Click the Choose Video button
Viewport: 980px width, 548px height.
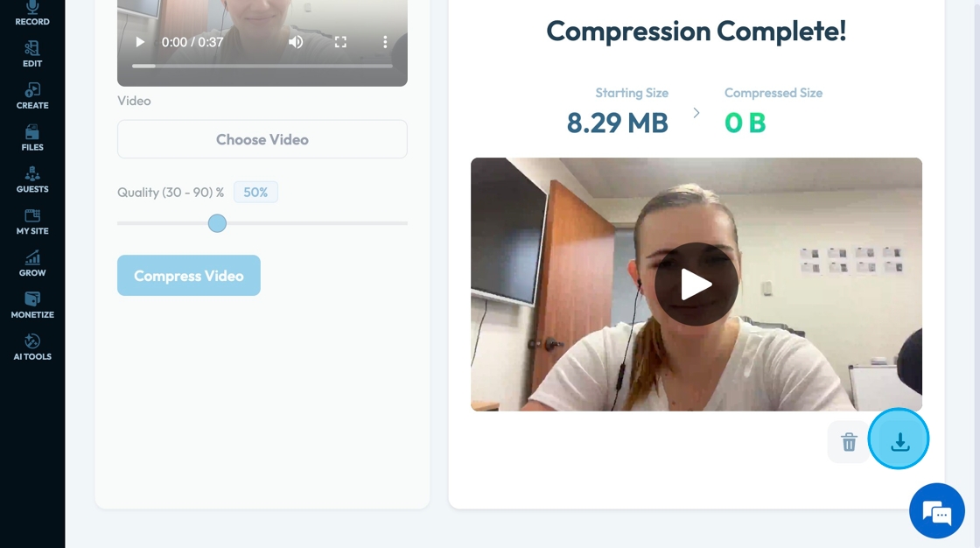(x=262, y=139)
